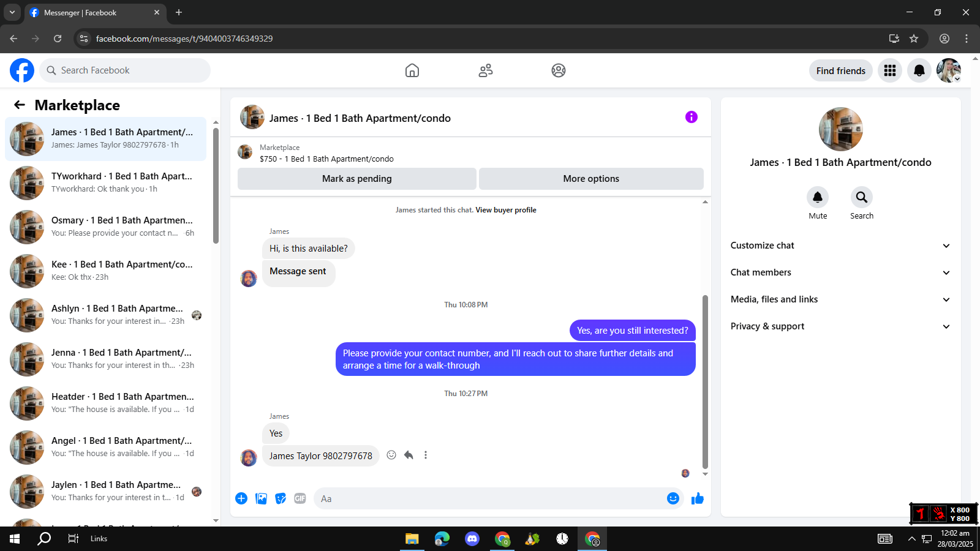The width and height of the screenshot is (980, 551).
Task: Open Windows taskbar search
Action: 44,539
